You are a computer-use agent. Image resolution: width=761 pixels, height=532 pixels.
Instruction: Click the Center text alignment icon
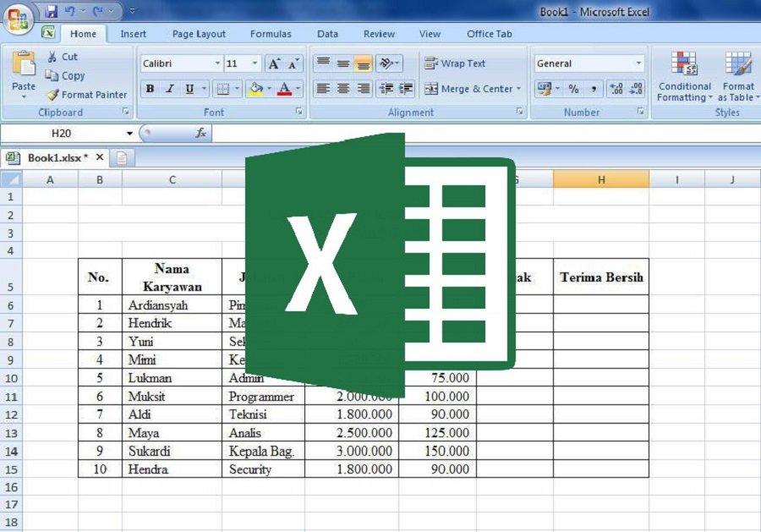tap(343, 88)
